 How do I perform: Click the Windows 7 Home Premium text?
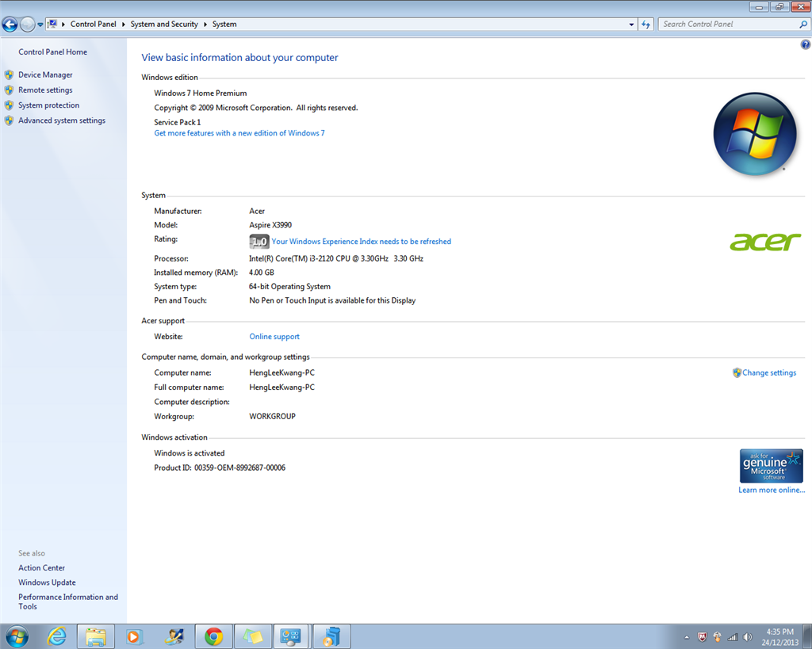201,94
